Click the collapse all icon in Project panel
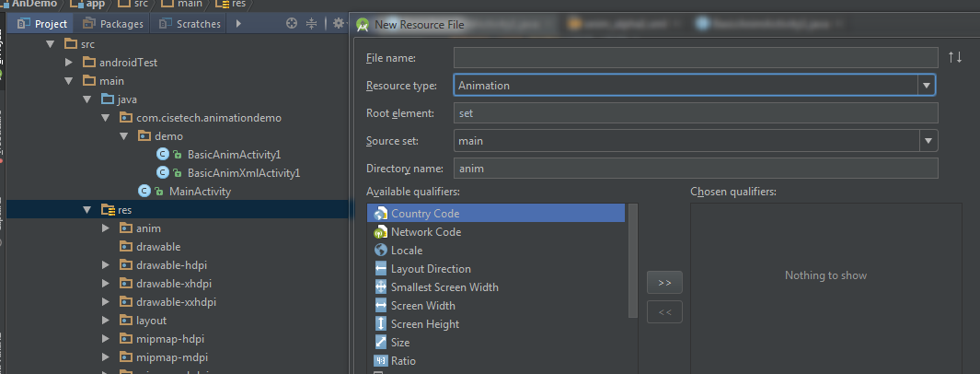 pos(311,24)
